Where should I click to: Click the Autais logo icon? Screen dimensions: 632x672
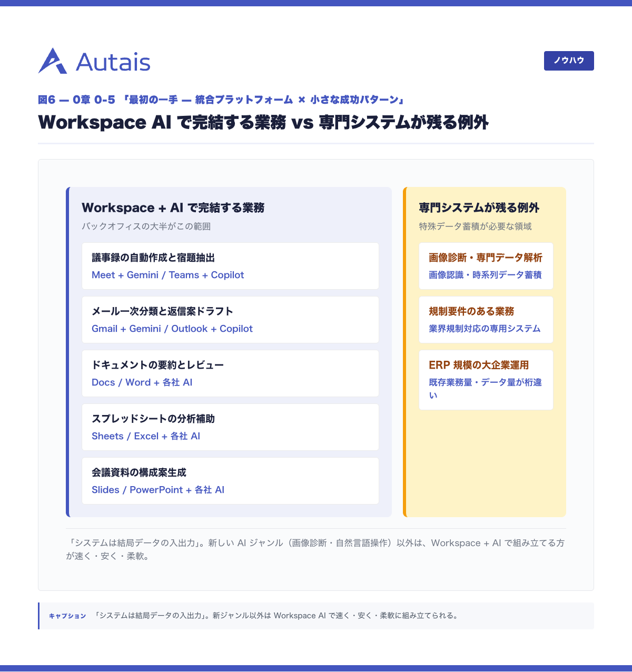(53, 61)
